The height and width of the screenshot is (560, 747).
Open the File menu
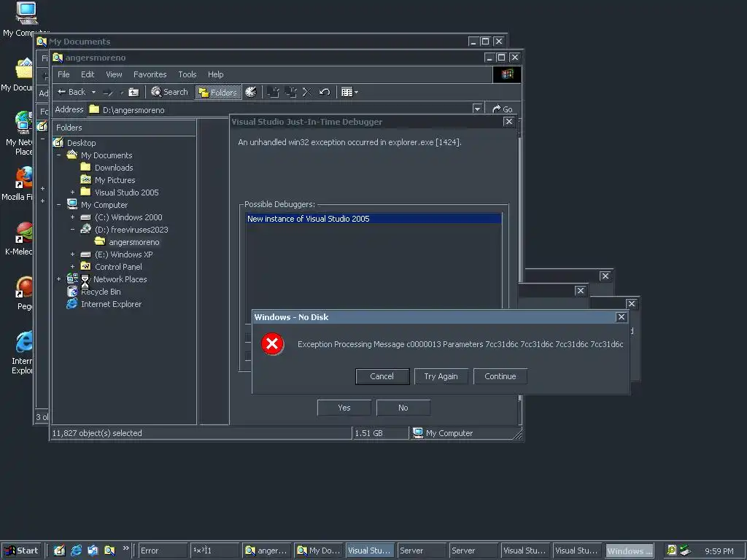[63, 74]
